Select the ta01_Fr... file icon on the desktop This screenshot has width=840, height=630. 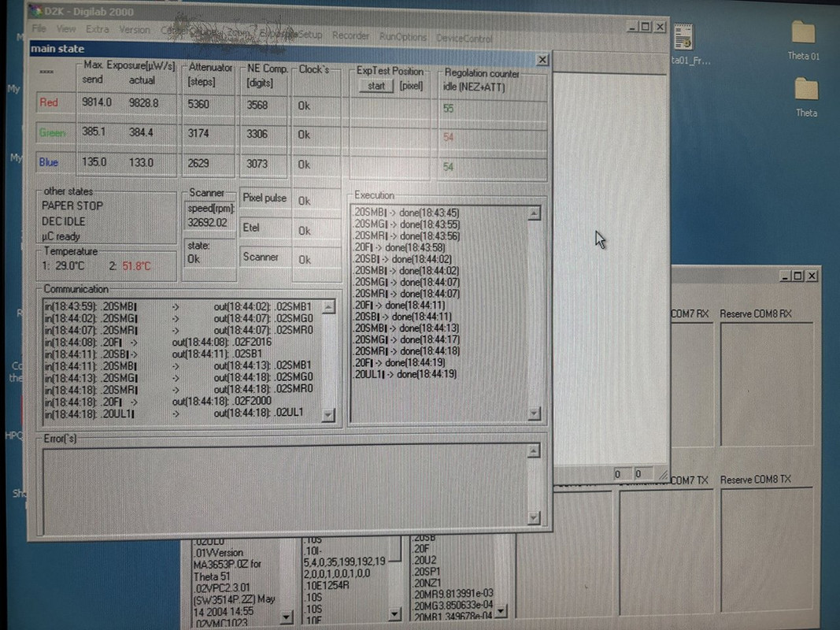tap(683, 37)
